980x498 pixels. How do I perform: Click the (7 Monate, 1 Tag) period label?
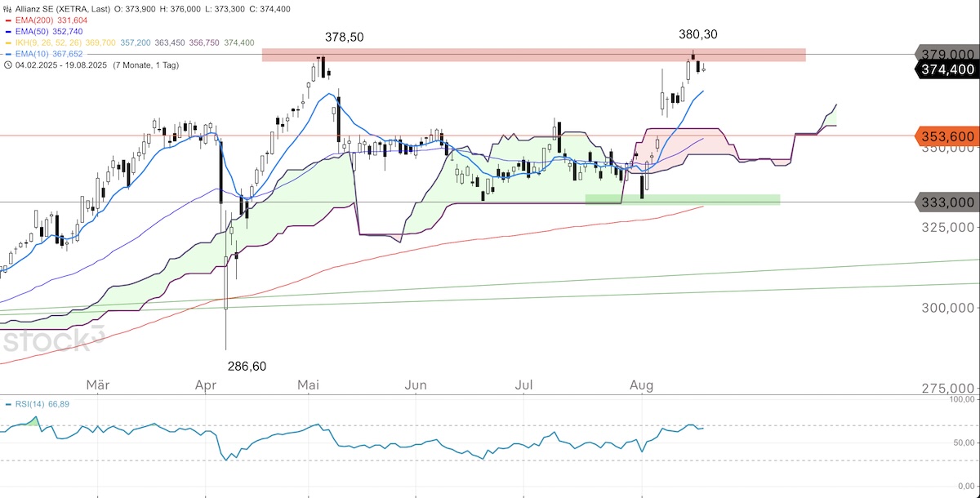147,64
